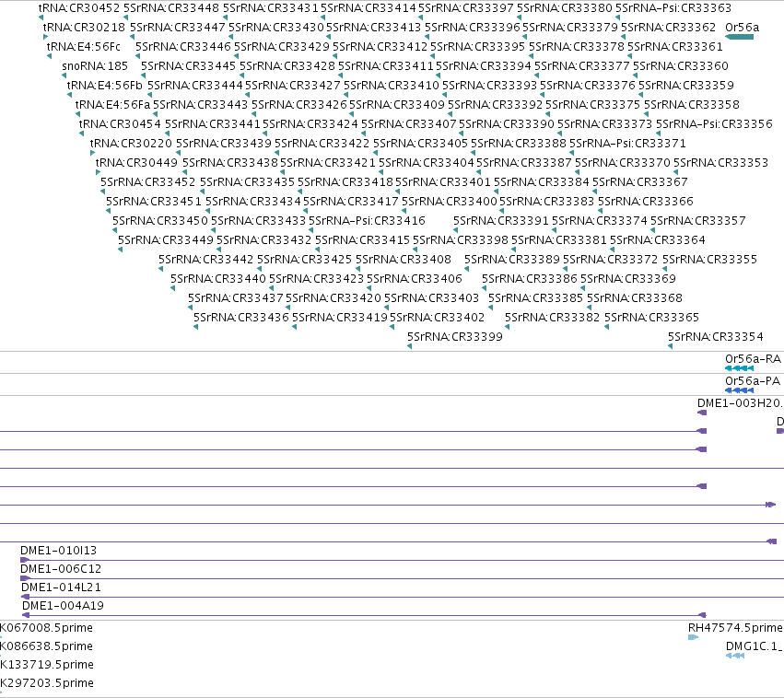The width and height of the screenshot is (784, 698).
Task: Select the tRNA:CR30454 feature label
Action: (x=120, y=124)
